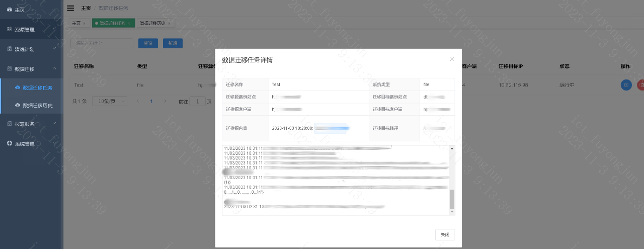
Task: Click the previous page arrow
Action: tap(138, 101)
